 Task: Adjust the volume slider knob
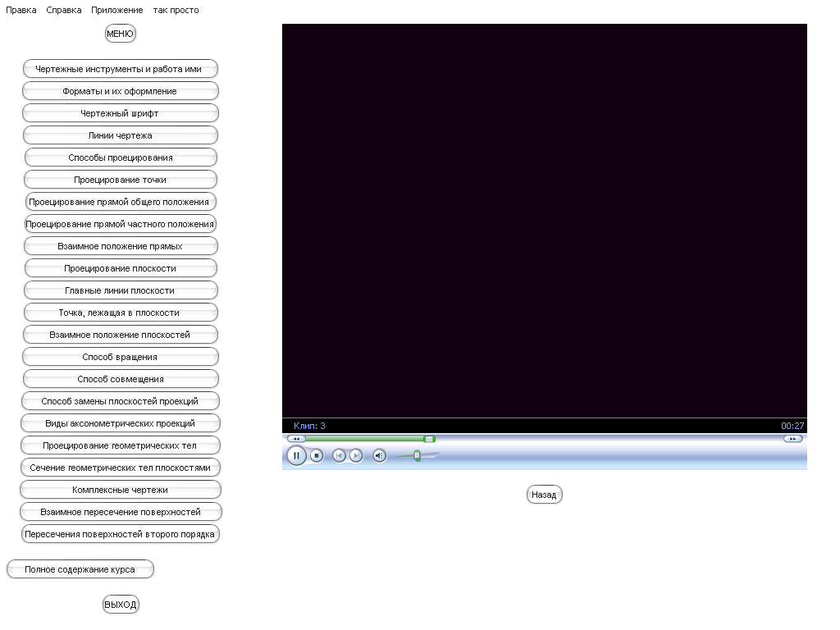pyautogui.click(x=417, y=456)
